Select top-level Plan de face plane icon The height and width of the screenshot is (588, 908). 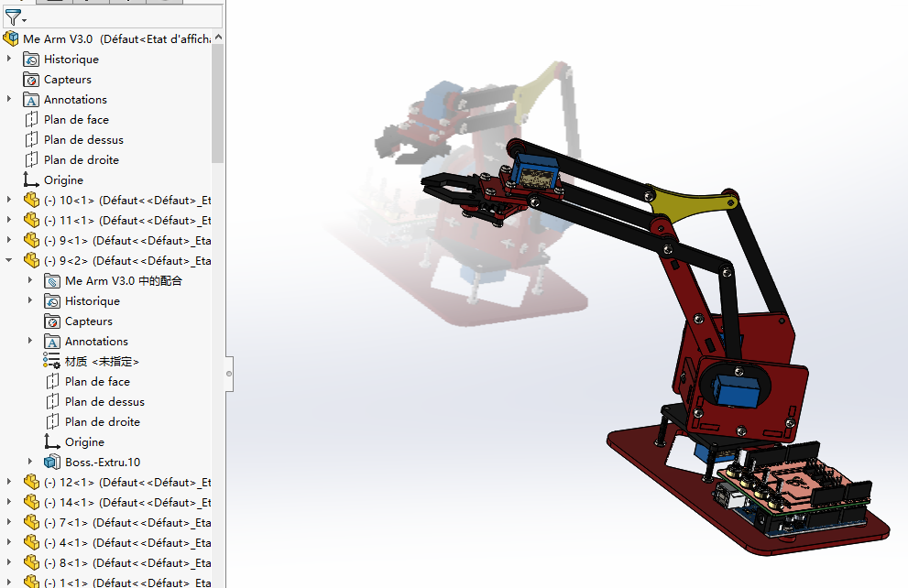31,120
